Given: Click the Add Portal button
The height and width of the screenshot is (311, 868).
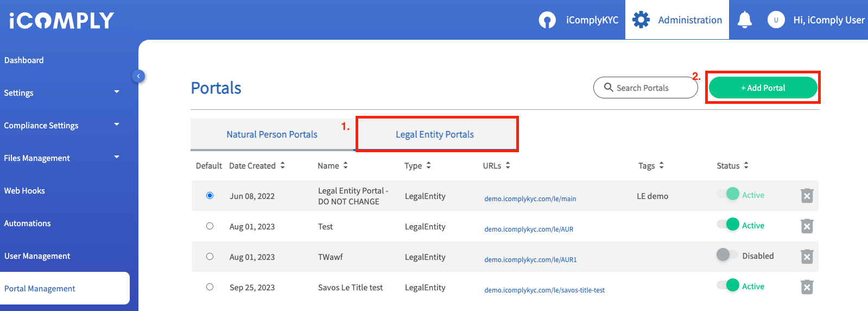Looking at the screenshot, I should tap(763, 88).
